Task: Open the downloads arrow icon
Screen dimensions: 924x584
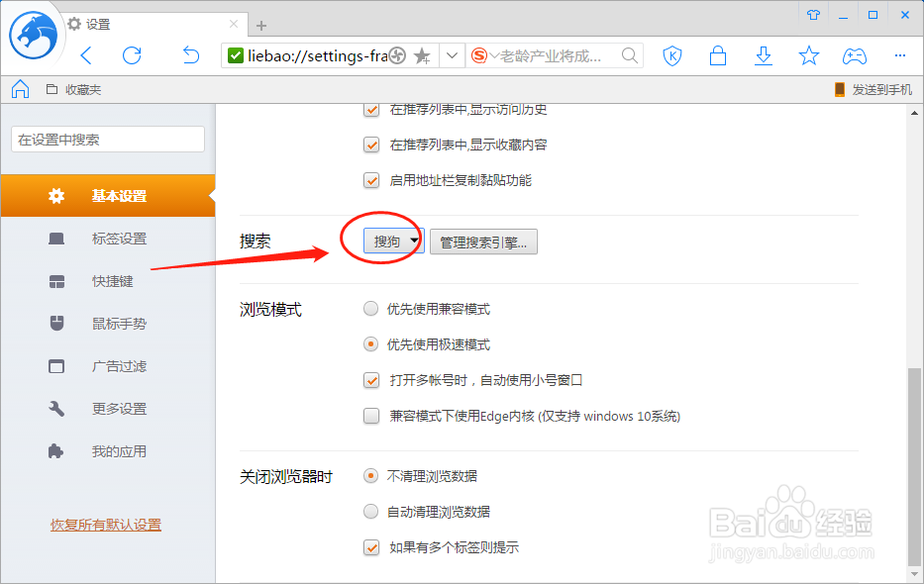Action: [x=764, y=56]
